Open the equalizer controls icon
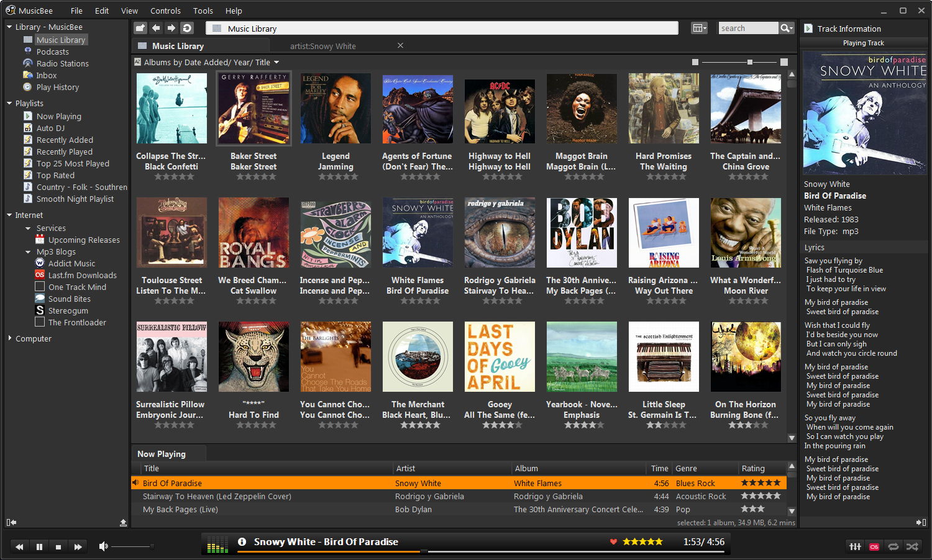 point(855,546)
